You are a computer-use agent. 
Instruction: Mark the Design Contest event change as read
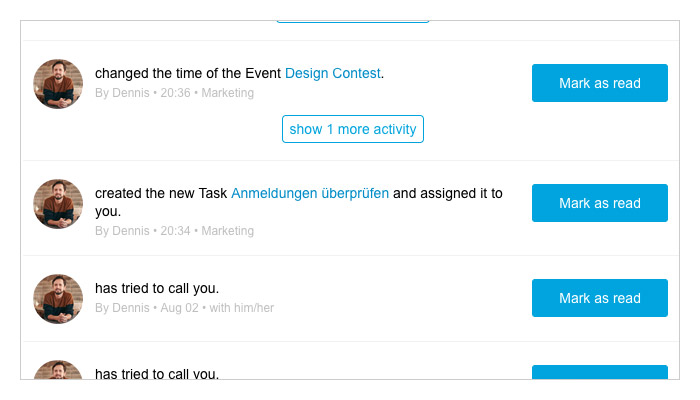(600, 83)
